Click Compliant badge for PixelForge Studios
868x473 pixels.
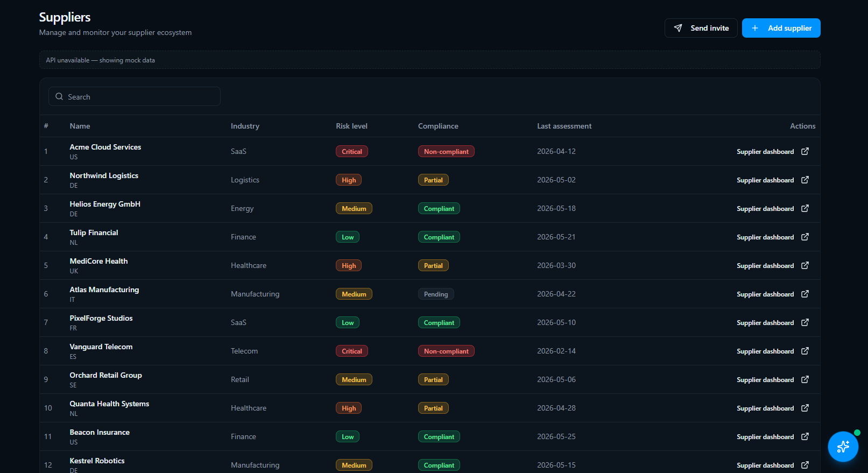pyautogui.click(x=439, y=323)
